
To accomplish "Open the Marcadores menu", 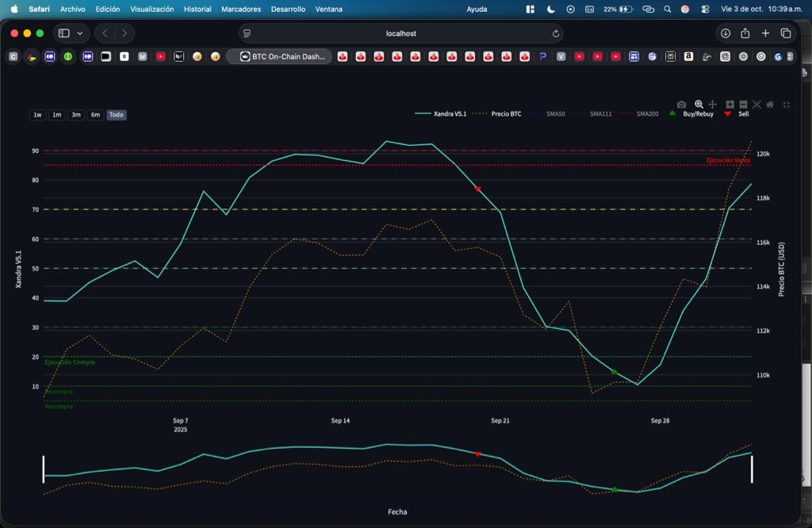I will point(241,10).
